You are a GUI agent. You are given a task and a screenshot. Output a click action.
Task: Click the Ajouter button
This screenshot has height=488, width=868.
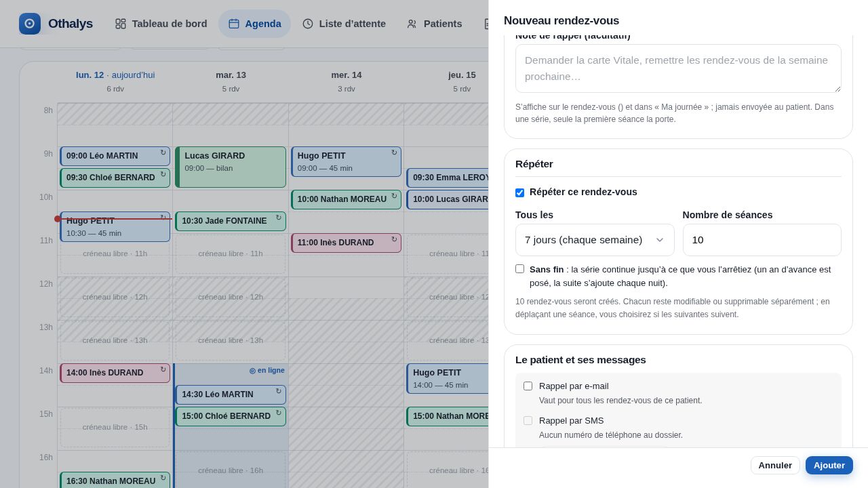pyautogui.click(x=829, y=466)
